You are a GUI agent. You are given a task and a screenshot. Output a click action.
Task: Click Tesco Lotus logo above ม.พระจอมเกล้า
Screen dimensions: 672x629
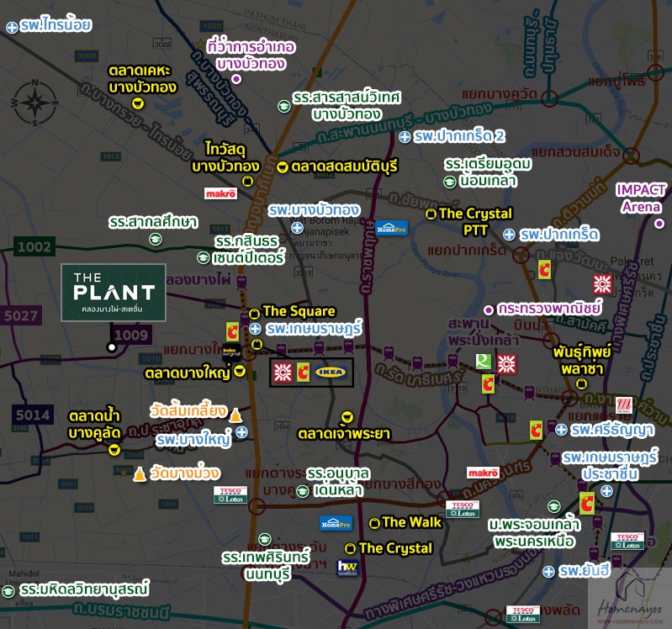pyautogui.click(x=463, y=509)
